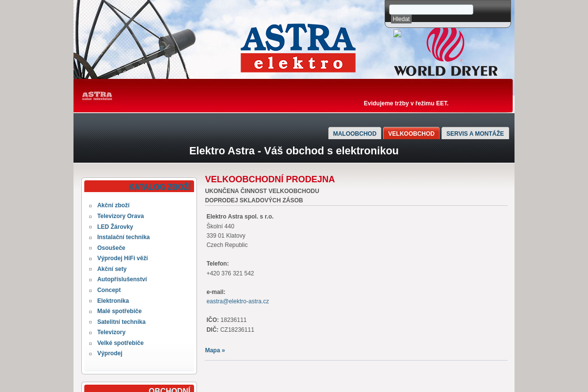Click the square bullet beside Akční zboží
Viewport: 588px width, 392px height.
pyautogui.click(x=90, y=206)
